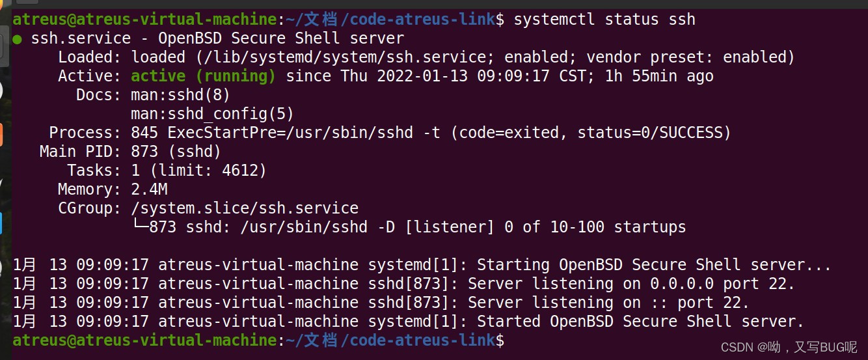The width and height of the screenshot is (868, 360).
Task: Click the green "active (running)" status text
Action: click(204, 76)
